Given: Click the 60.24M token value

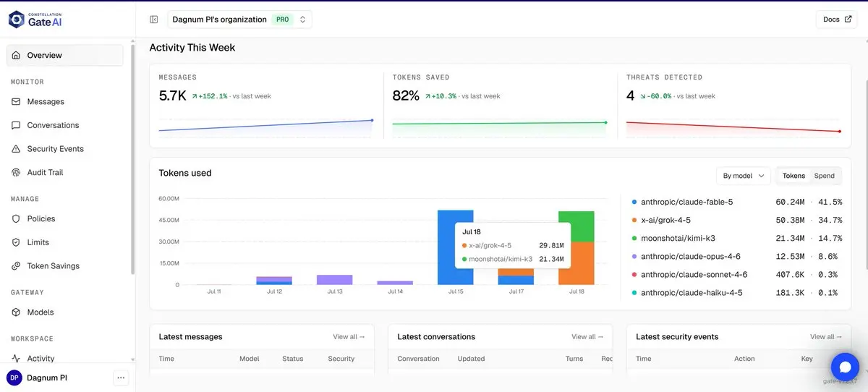Looking at the screenshot, I should (x=790, y=203).
